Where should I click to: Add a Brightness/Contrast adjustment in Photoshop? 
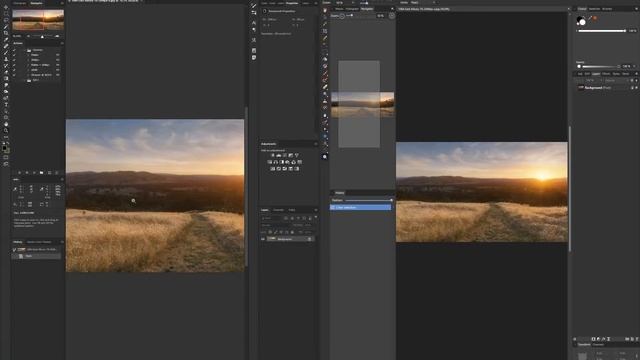(x=273, y=155)
